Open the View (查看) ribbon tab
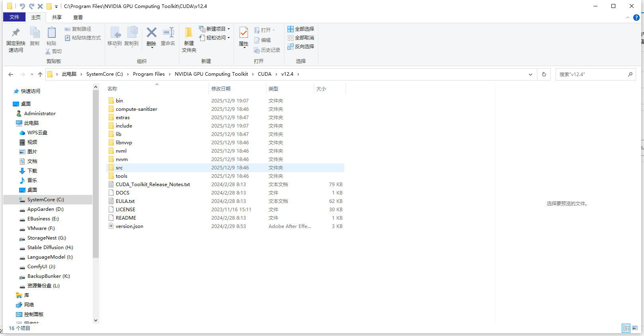 pos(78,18)
